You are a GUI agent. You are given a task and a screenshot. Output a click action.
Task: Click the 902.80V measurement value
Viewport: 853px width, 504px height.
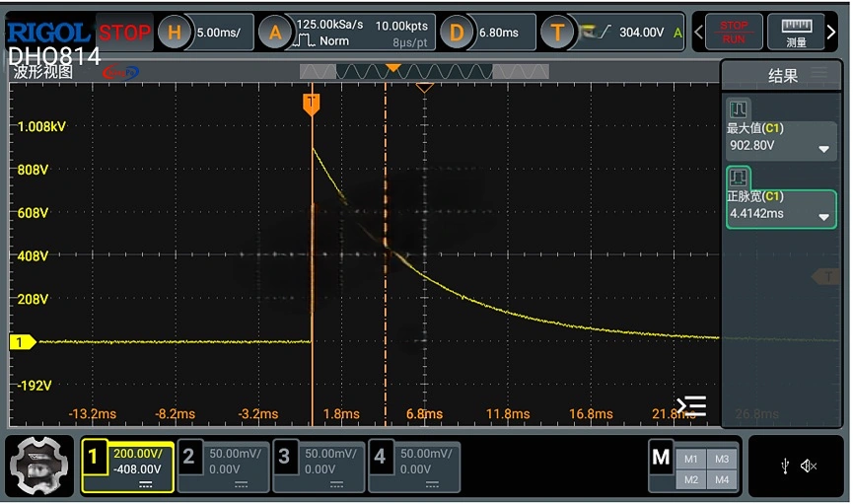point(751,145)
